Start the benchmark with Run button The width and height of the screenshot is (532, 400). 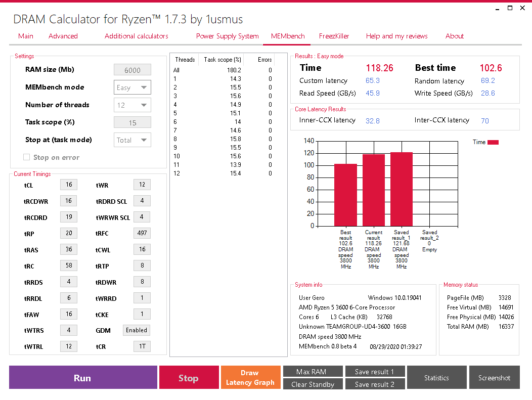pyautogui.click(x=83, y=377)
